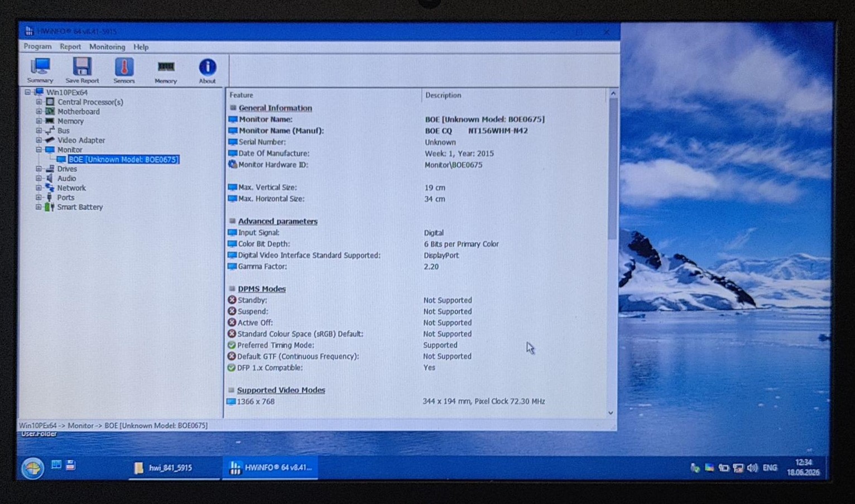This screenshot has height=504, width=855.
Task: Select Motherboard in the tree
Action: pyautogui.click(x=79, y=112)
